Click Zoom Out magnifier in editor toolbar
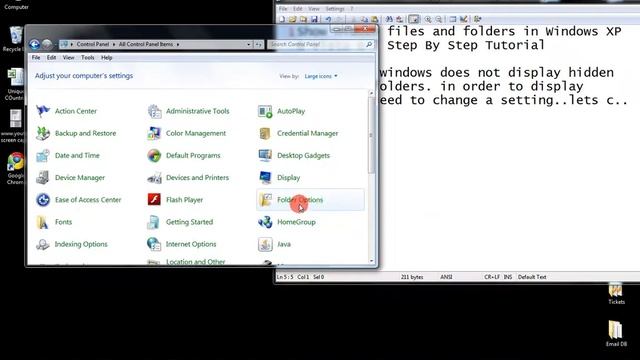Screen dimensions: 640x360 [x=439, y=19]
